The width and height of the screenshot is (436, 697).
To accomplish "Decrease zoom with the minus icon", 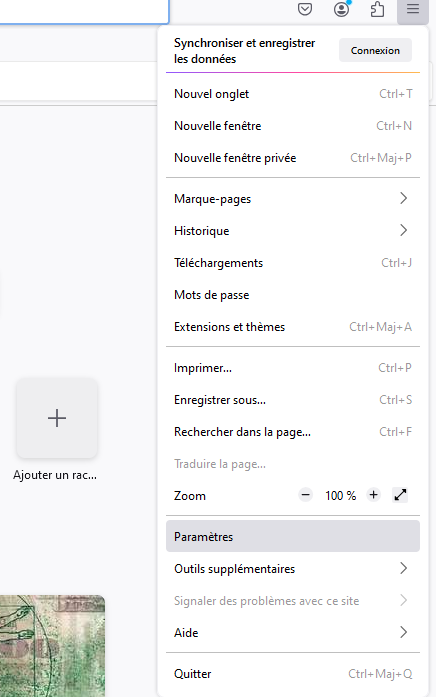I will pos(305,495).
